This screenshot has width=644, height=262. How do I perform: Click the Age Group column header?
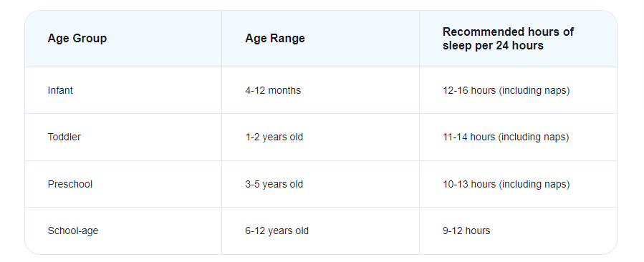(123, 39)
